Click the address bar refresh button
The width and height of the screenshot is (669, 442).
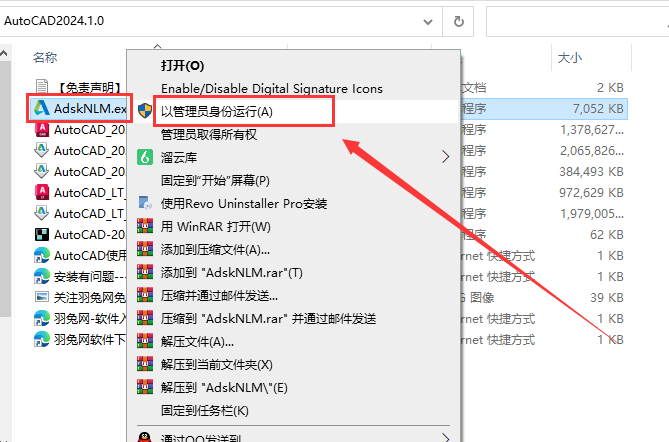pyautogui.click(x=458, y=21)
